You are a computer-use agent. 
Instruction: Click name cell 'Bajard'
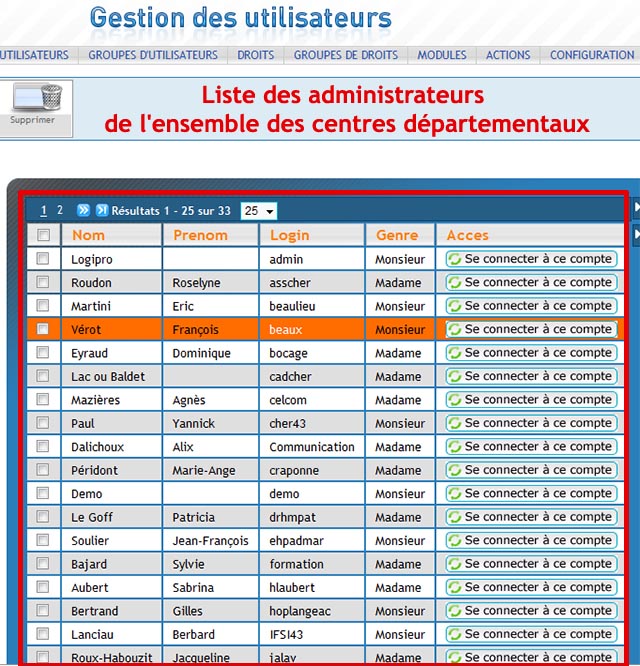89,564
